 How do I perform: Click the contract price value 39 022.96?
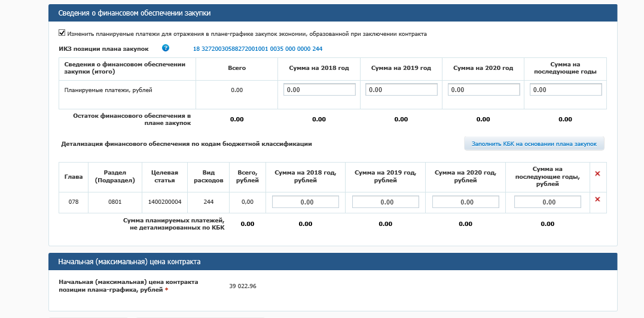(243, 286)
